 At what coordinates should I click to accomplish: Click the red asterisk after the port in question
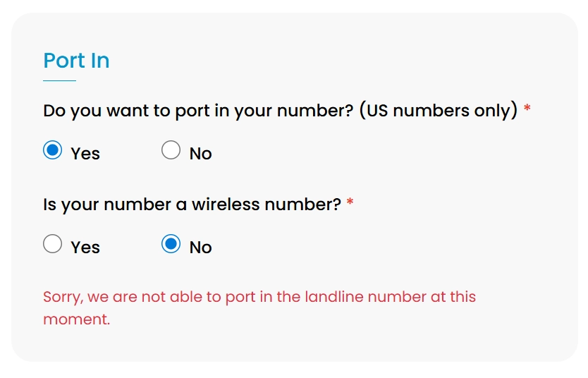point(527,111)
